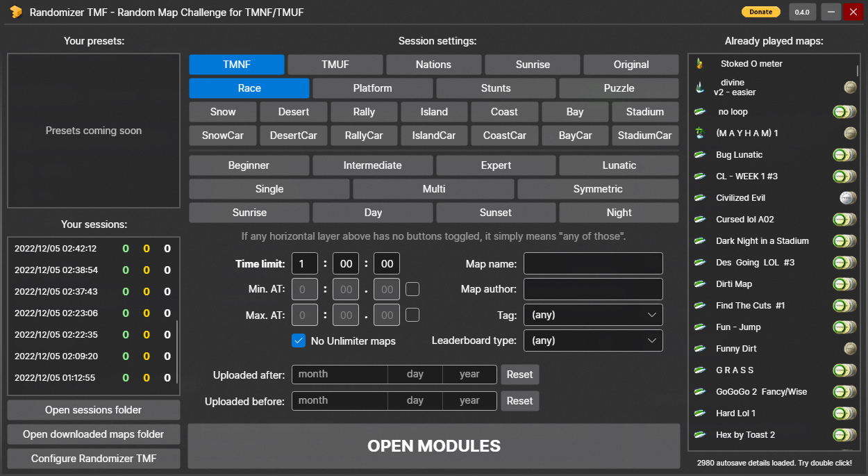868x476 pixels.
Task: Click the 0.4.0 version button
Action: pyautogui.click(x=803, y=12)
